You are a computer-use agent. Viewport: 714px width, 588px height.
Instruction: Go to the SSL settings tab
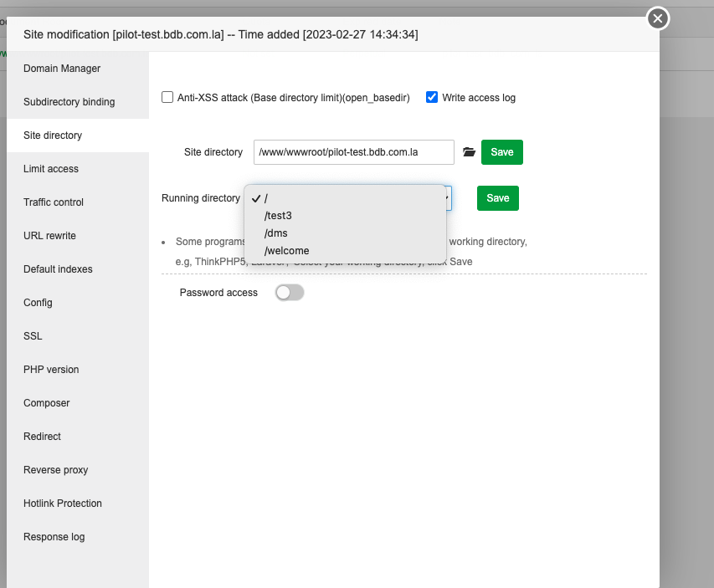coord(33,336)
